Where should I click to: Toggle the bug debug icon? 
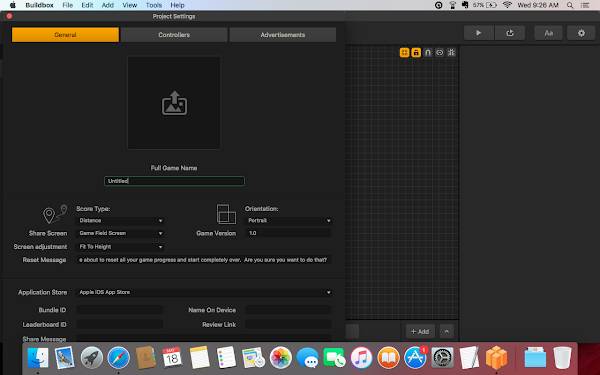pyautogui.click(x=452, y=52)
